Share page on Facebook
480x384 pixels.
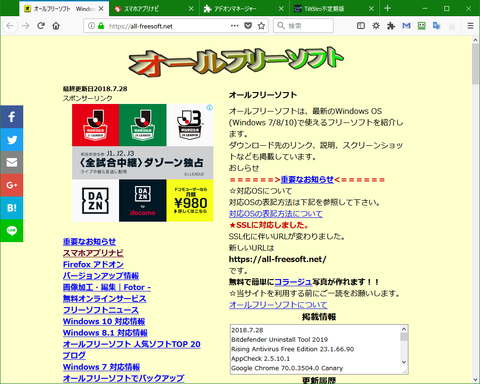(x=12, y=117)
